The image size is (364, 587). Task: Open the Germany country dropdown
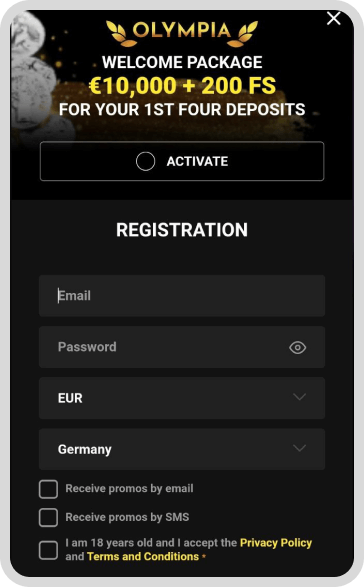(x=182, y=449)
